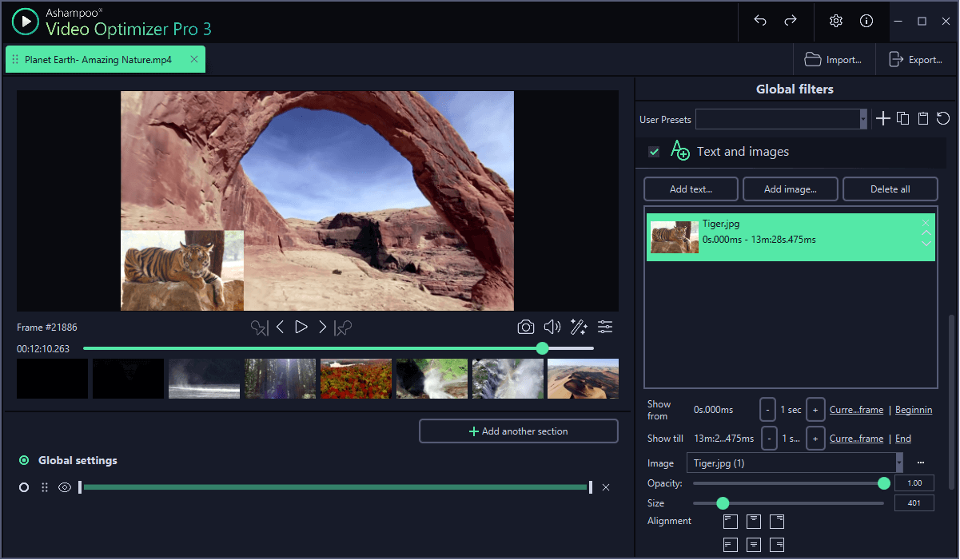This screenshot has height=560, width=960.
Task: Open the settings gear icon
Action: coord(835,22)
